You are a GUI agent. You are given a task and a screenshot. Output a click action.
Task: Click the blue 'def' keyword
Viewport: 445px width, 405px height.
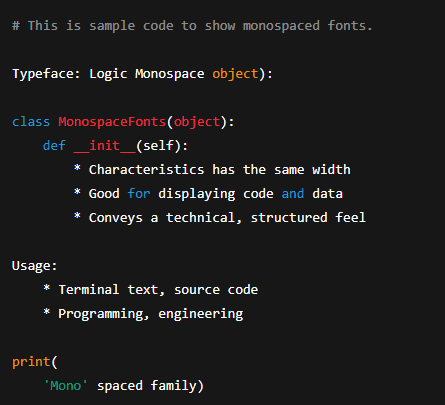click(x=54, y=146)
